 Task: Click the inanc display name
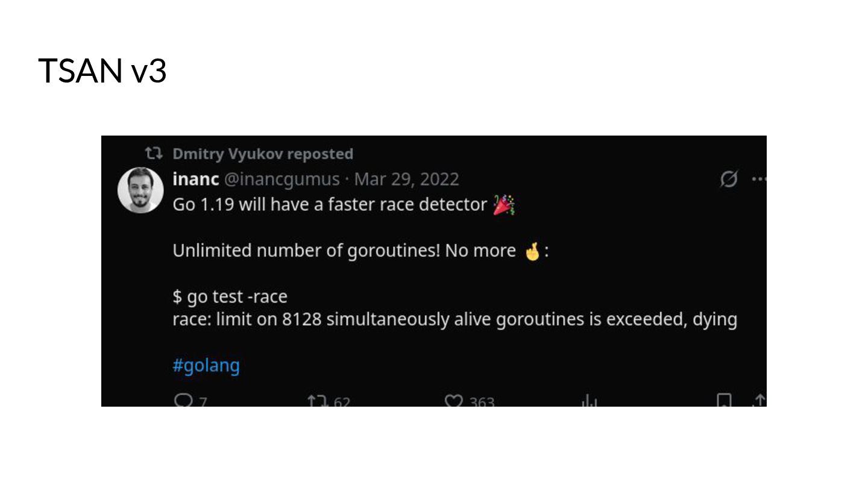pos(196,180)
